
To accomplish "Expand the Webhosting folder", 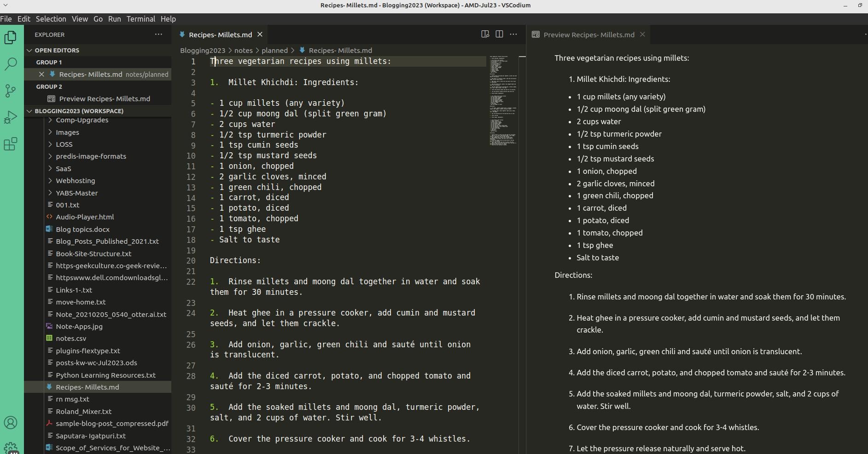I will click(50, 181).
